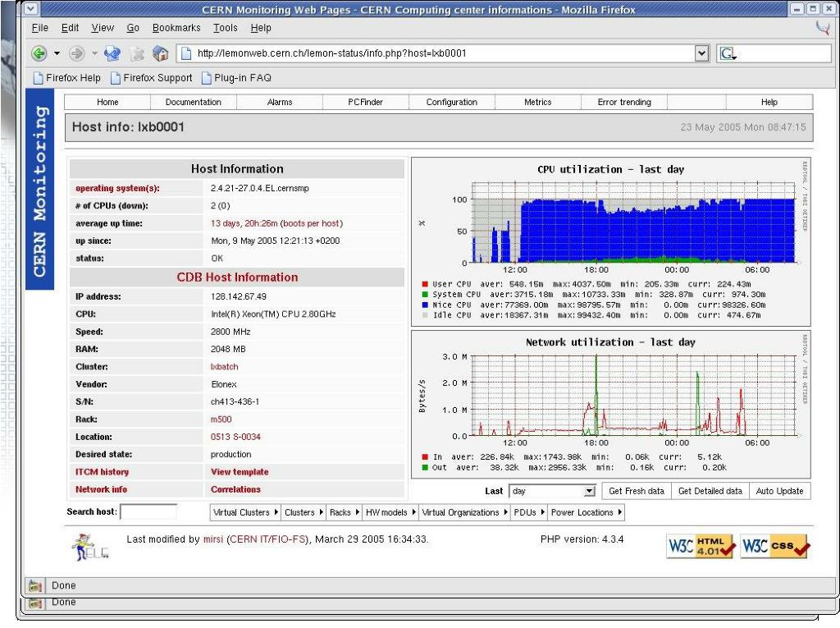Open the Network info link
Viewport: 840px width, 628px height.
[101, 489]
